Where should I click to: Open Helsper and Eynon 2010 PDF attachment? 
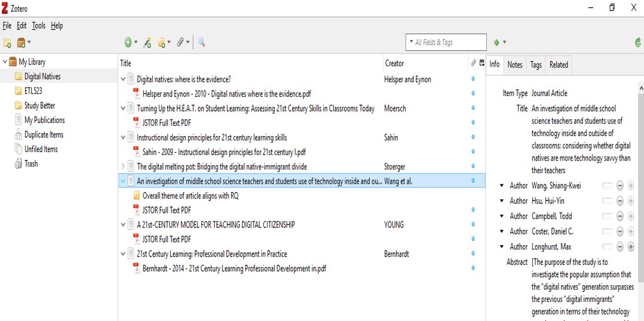click(227, 94)
